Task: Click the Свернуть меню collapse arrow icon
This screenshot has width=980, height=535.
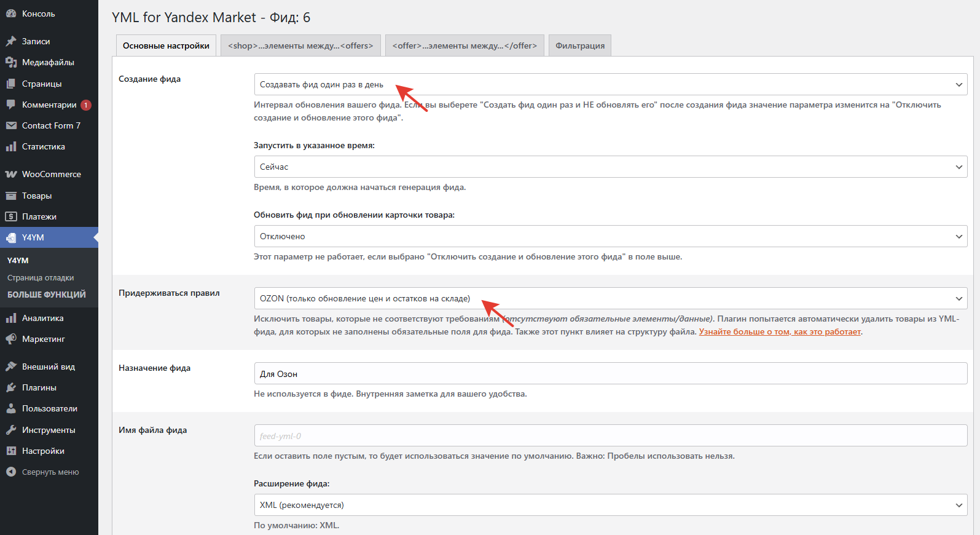Action: click(x=11, y=472)
